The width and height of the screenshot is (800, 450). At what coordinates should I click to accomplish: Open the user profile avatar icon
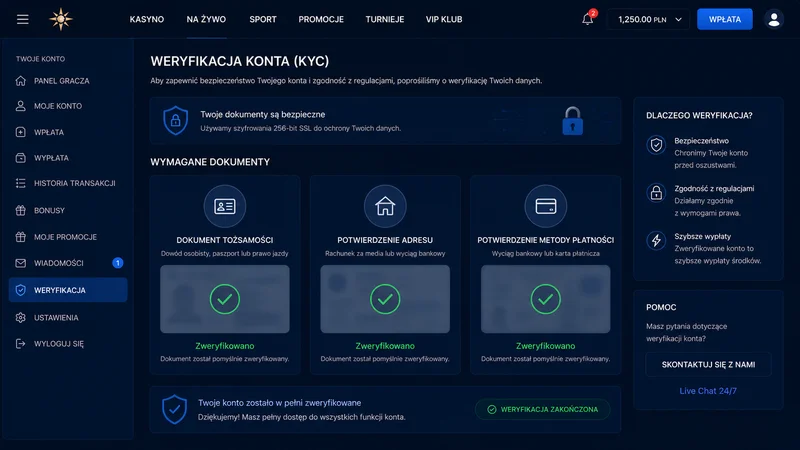pos(773,19)
